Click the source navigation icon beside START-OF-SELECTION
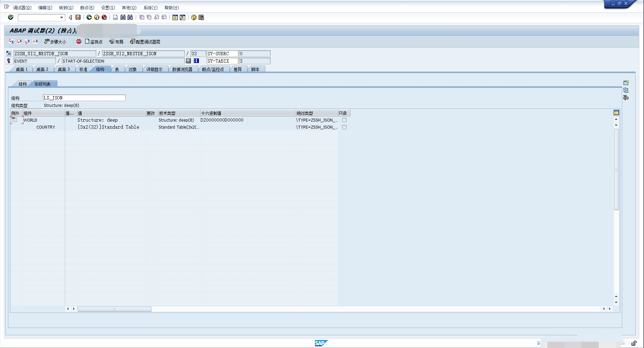Viewport: 644px width, 348px height. point(189,61)
